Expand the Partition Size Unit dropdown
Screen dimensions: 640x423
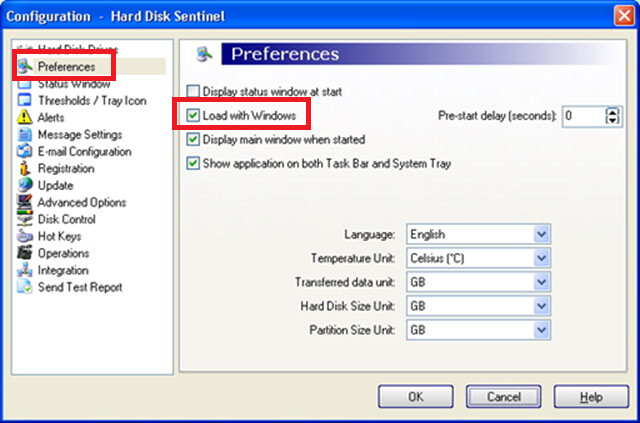tap(478, 330)
